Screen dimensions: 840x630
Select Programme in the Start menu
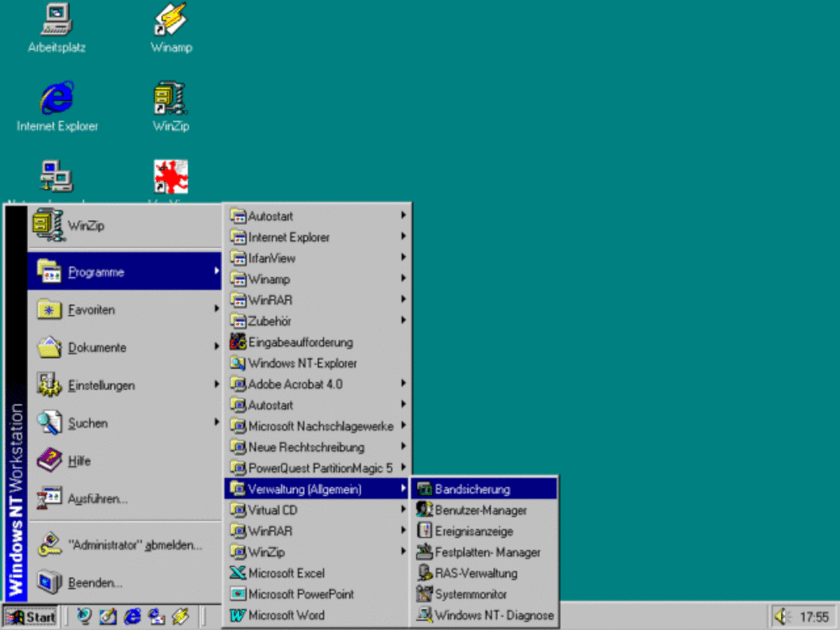pyautogui.click(x=125, y=271)
